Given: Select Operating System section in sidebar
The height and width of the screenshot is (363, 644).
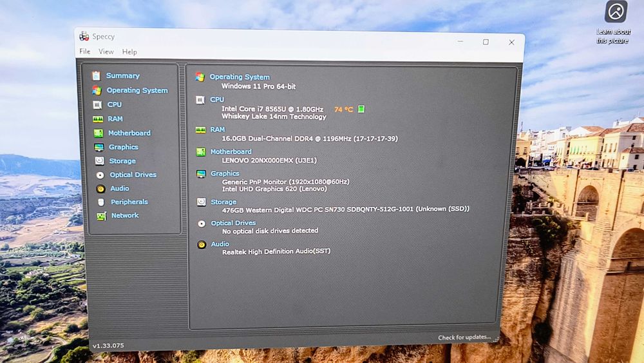Looking at the screenshot, I should 137,90.
